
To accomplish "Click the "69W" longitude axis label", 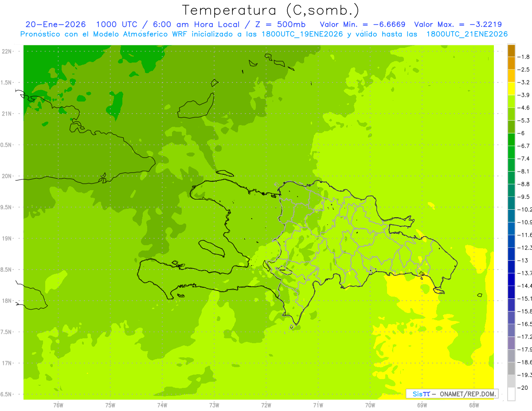I will (x=422, y=405).
